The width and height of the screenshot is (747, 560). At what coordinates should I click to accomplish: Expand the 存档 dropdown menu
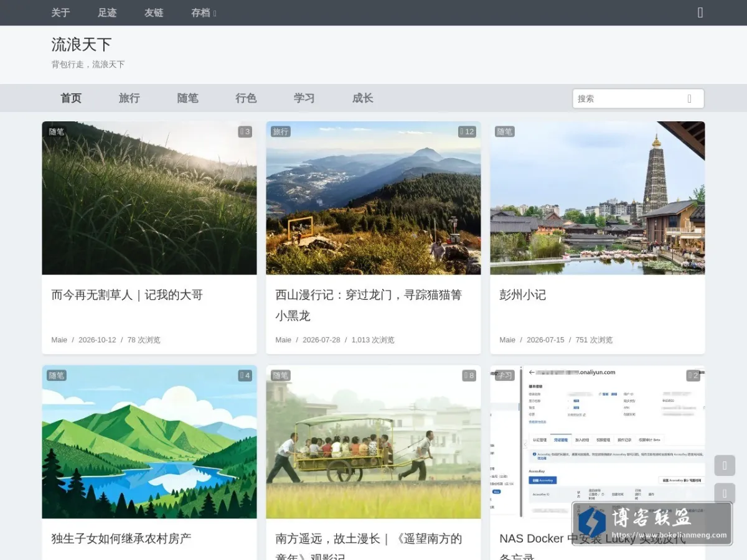point(204,12)
